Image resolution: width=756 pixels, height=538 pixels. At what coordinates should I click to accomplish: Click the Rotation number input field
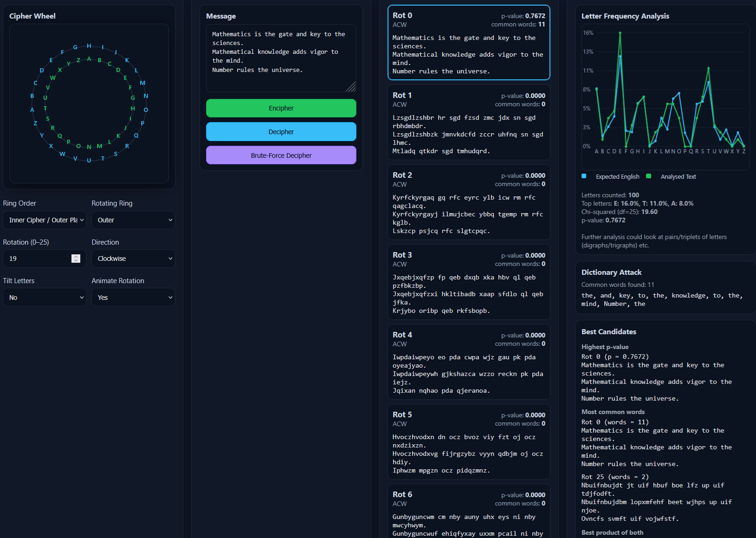[x=38, y=259]
